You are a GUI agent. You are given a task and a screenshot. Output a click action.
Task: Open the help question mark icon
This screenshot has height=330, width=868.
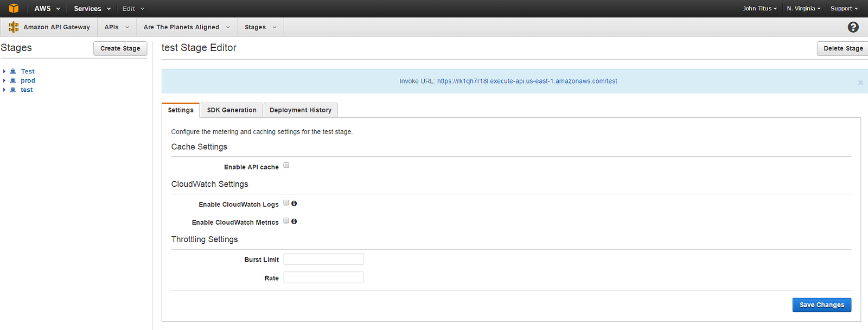click(x=853, y=27)
